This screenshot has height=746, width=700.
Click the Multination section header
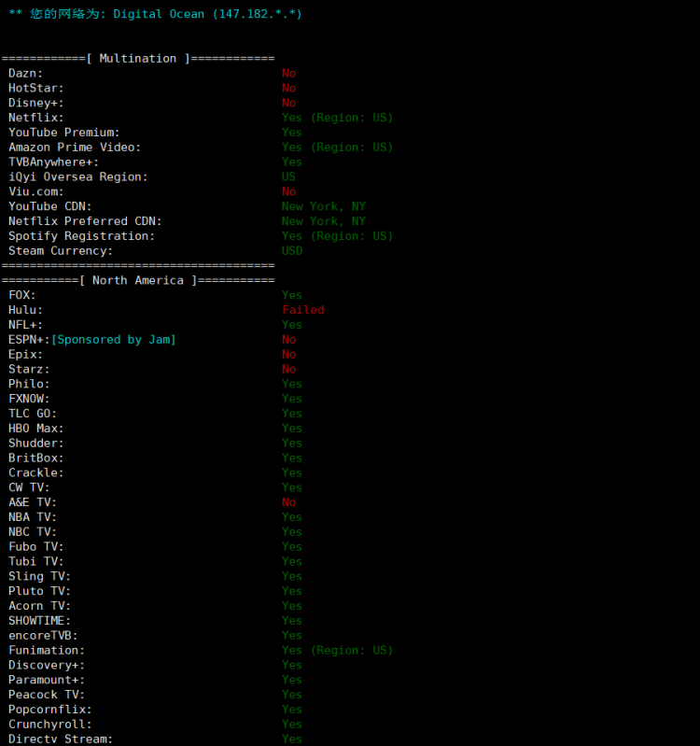tap(138, 59)
